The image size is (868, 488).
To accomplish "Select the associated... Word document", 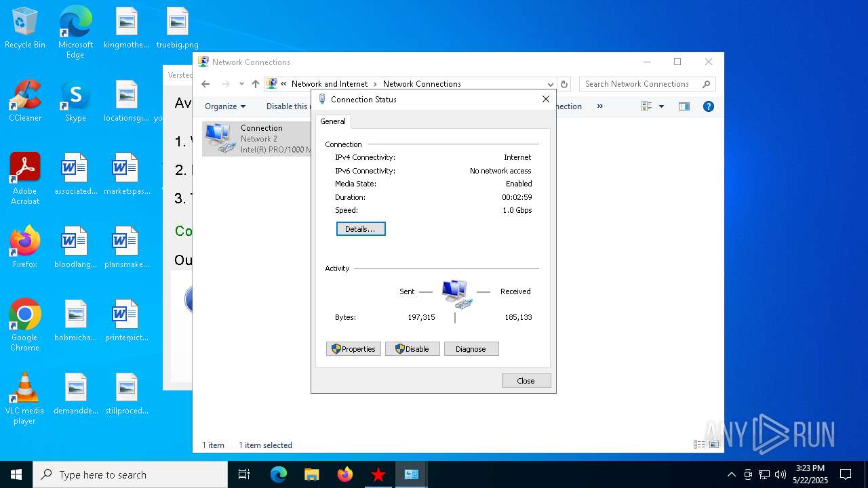I will pos(75,174).
